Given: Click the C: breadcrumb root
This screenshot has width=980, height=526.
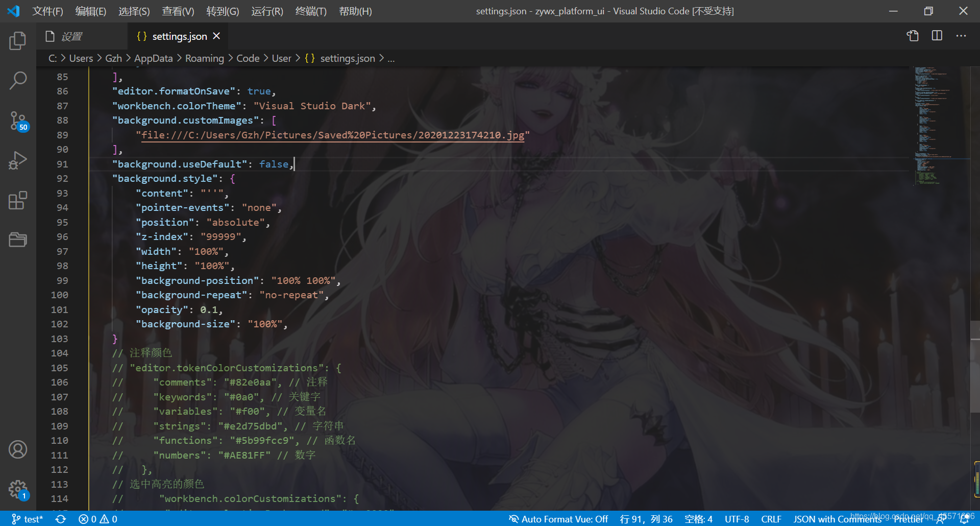Looking at the screenshot, I should pyautogui.click(x=53, y=58).
